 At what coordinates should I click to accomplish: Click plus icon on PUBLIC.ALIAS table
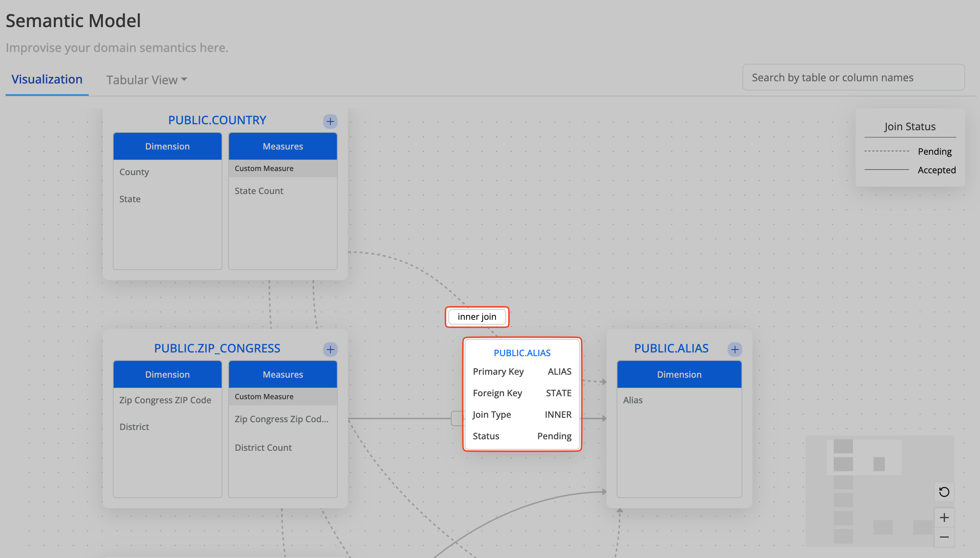pyautogui.click(x=735, y=349)
